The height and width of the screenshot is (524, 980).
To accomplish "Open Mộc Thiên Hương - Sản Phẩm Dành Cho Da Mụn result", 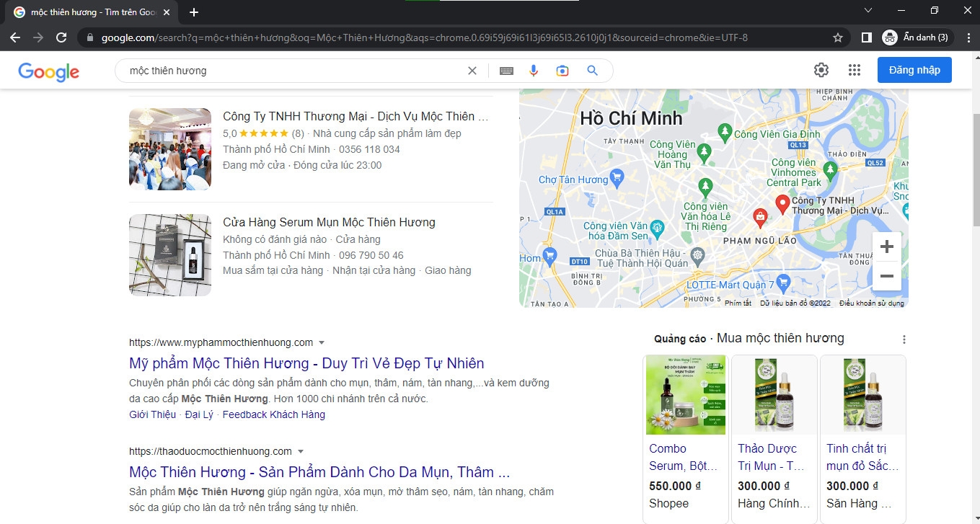I will click(x=319, y=472).
